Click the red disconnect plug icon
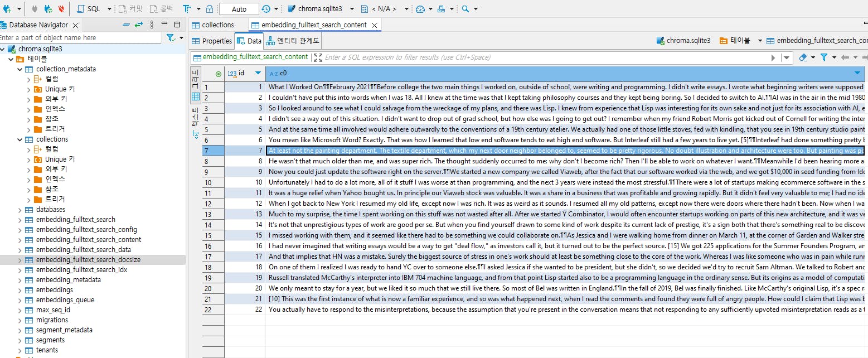Viewport: 868px width, 358px height. 61,9
